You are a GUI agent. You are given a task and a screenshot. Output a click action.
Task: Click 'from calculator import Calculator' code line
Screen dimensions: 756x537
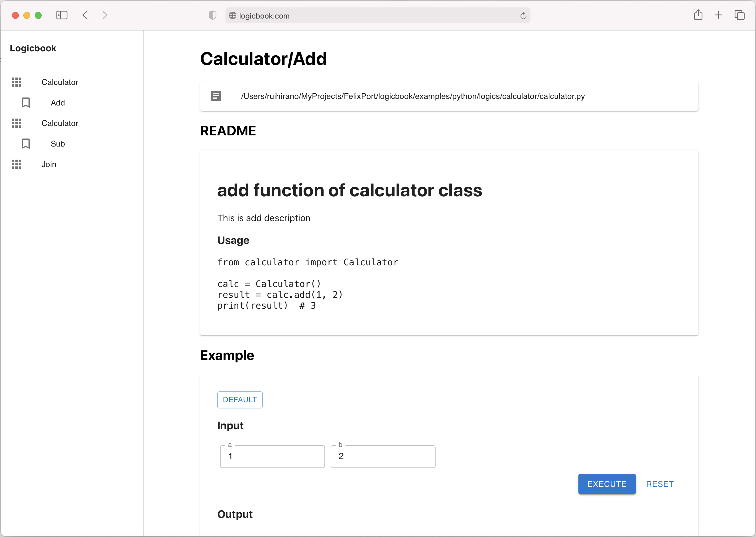coord(308,262)
